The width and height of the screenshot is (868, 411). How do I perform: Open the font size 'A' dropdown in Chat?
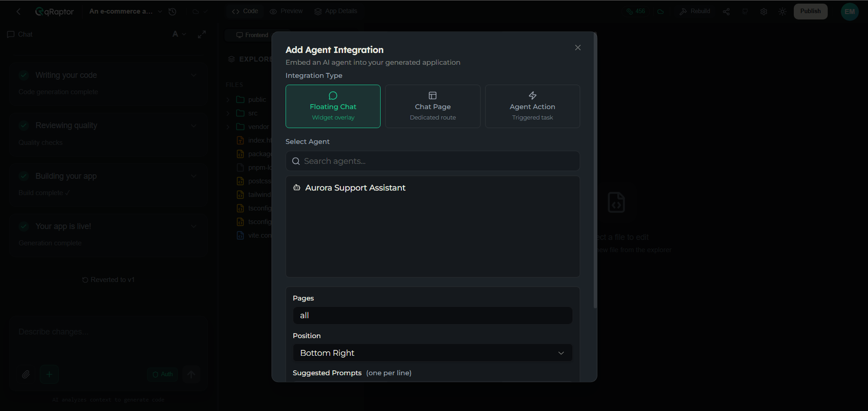tap(179, 34)
